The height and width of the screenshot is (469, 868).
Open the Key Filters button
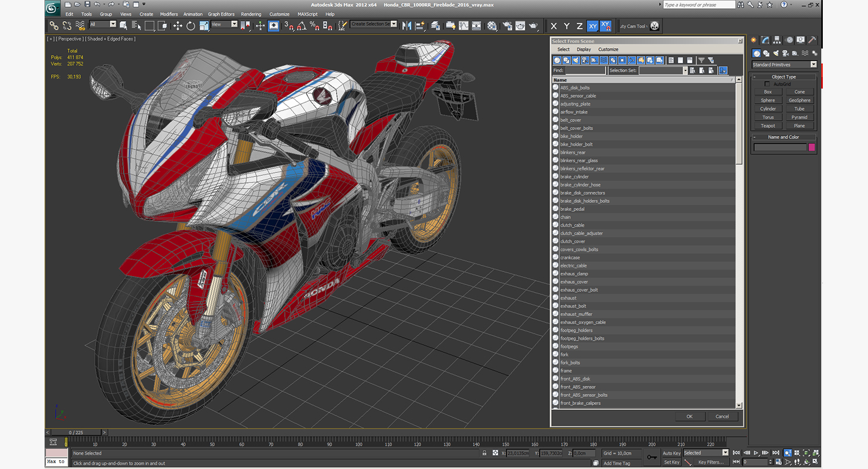[x=711, y=462]
